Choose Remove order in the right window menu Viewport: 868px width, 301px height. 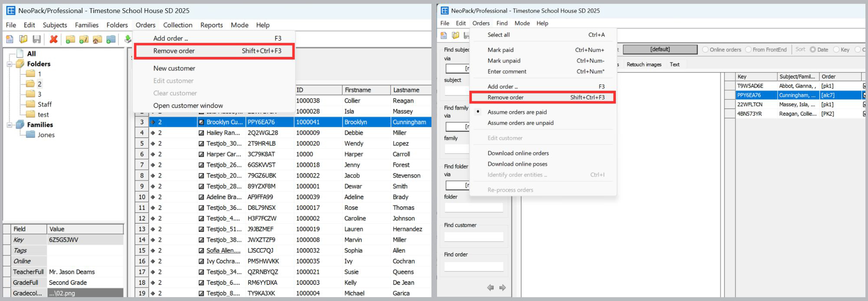click(x=542, y=97)
